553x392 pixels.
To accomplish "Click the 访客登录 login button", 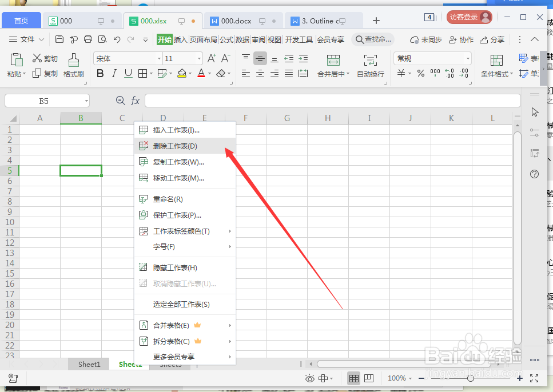I will (x=469, y=17).
